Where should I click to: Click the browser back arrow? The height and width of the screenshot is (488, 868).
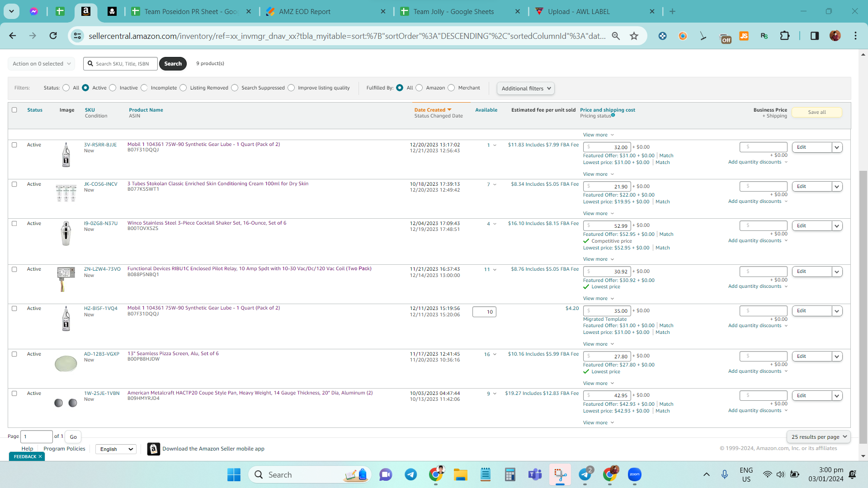point(13,36)
